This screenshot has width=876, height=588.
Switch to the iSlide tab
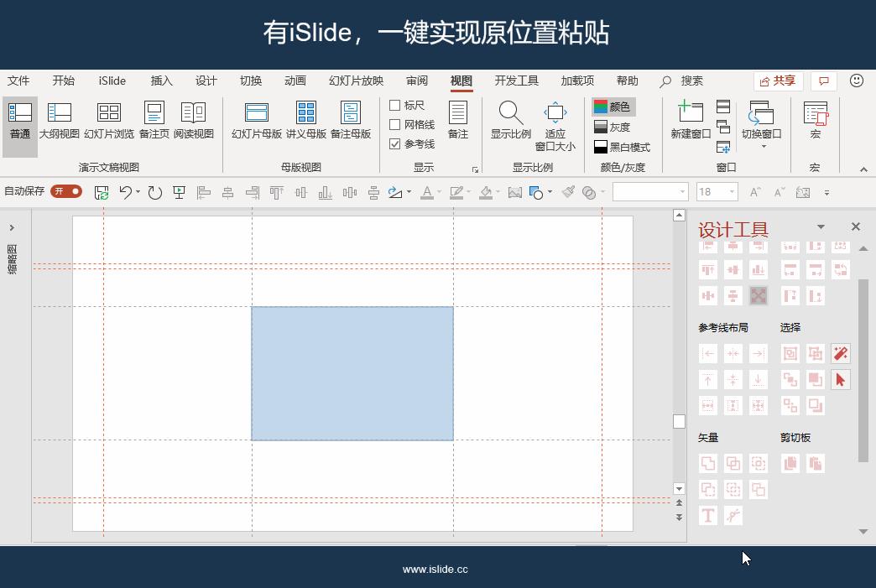point(112,81)
